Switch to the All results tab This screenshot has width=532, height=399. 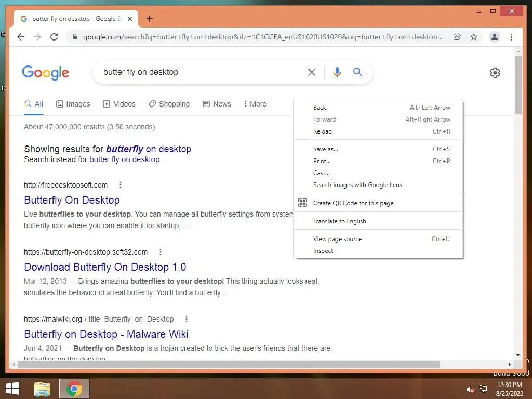point(34,104)
